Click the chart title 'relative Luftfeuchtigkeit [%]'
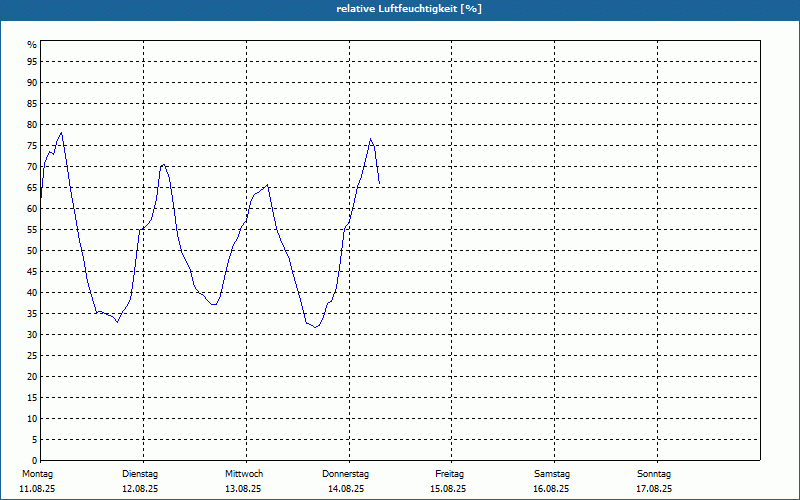The height and width of the screenshot is (500, 800). pyautogui.click(x=409, y=9)
